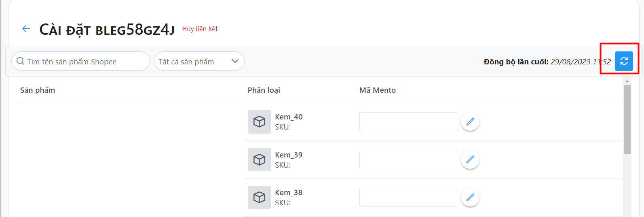Click the back arrow icon
The width and height of the screenshot is (644, 217).
(26, 29)
